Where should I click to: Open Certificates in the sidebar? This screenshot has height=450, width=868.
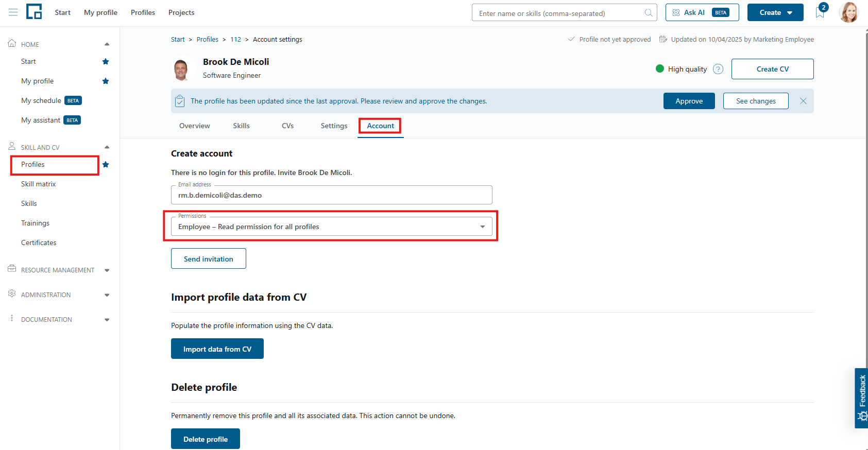coord(39,243)
